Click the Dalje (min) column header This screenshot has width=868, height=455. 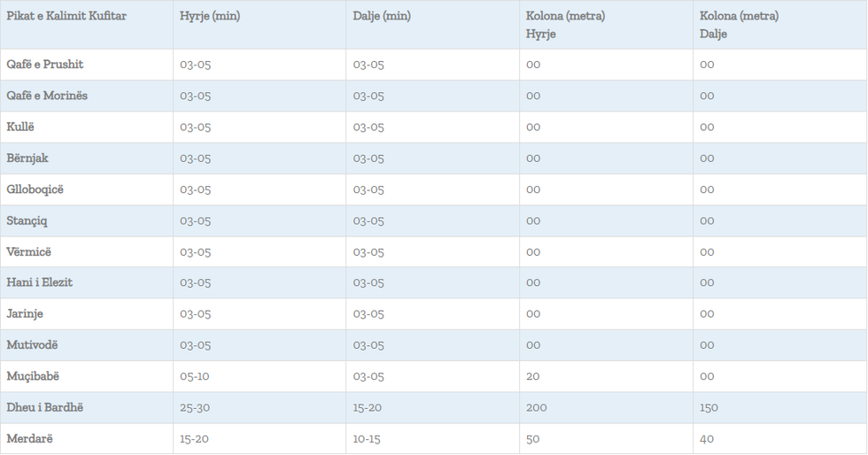(x=382, y=16)
